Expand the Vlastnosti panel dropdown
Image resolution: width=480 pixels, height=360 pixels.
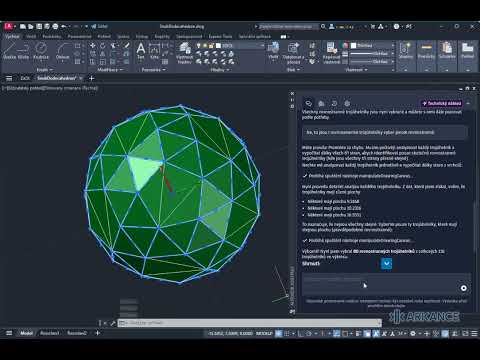356,70
